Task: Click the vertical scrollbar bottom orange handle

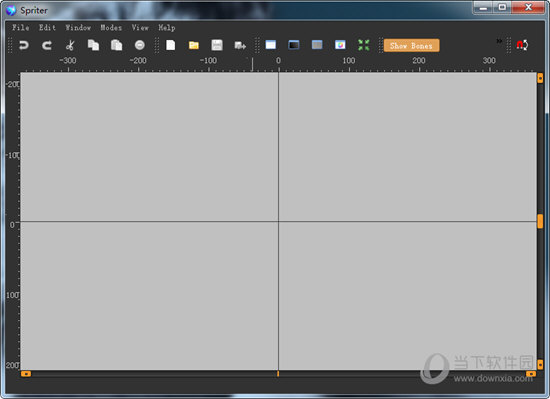Action: click(x=540, y=365)
